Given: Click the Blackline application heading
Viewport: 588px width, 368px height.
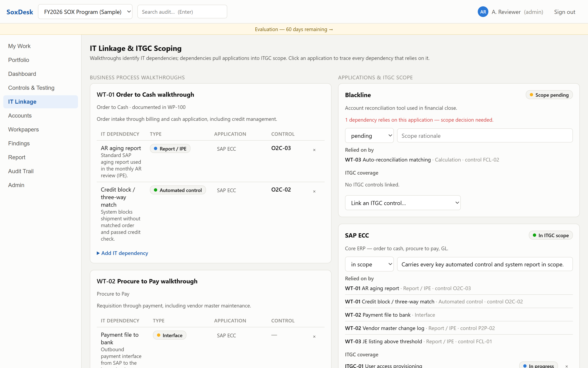Looking at the screenshot, I should click(358, 95).
